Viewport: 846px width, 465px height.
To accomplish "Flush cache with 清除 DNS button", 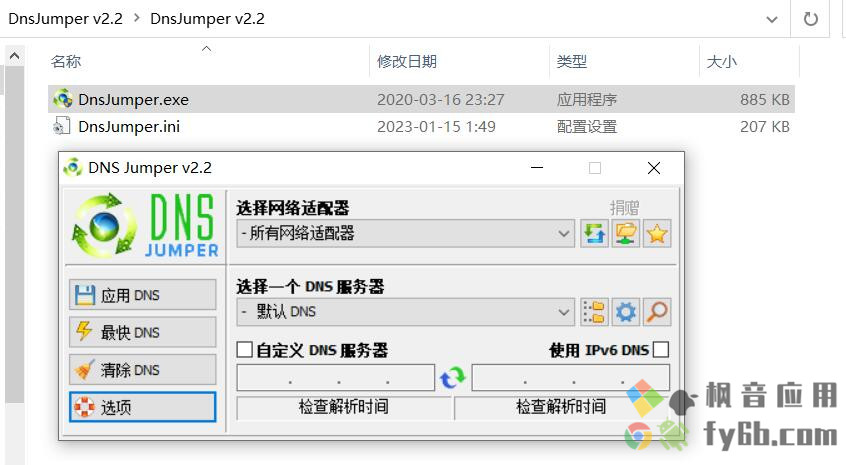I will pyautogui.click(x=142, y=370).
